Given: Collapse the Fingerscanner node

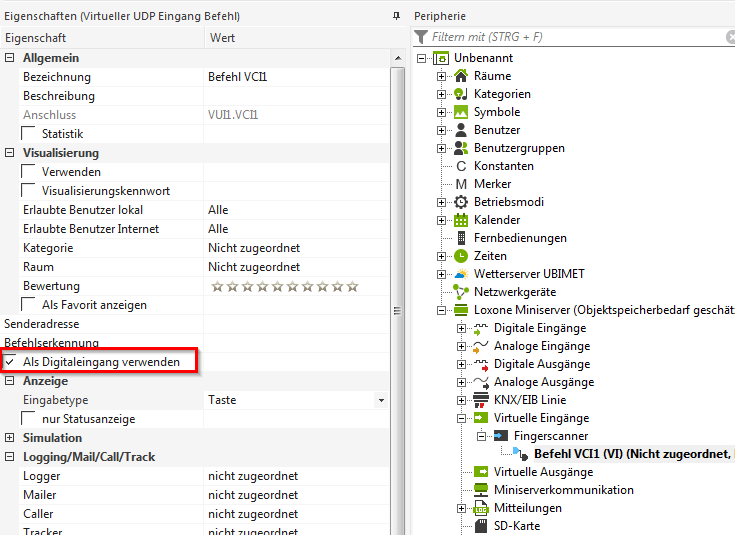Looking at the screenshot, I should 481,436.
